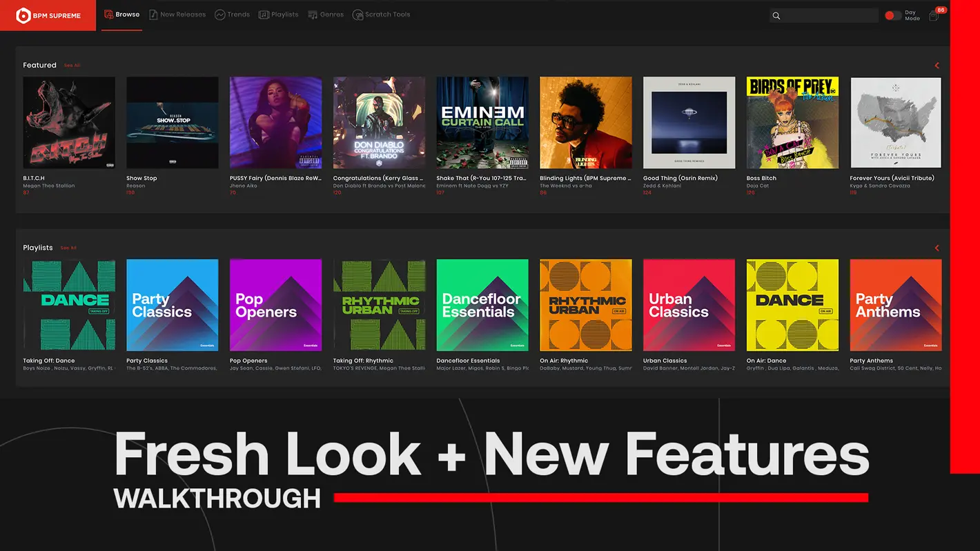980x551 pixels.
Task: Open the crate icon with 86 badge
Action: pos(934,16)
